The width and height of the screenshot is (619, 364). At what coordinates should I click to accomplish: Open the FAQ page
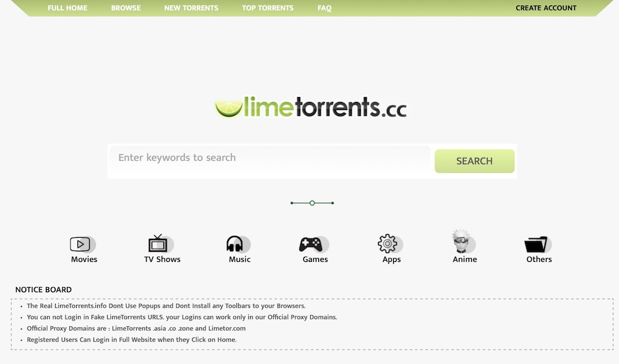324,8
